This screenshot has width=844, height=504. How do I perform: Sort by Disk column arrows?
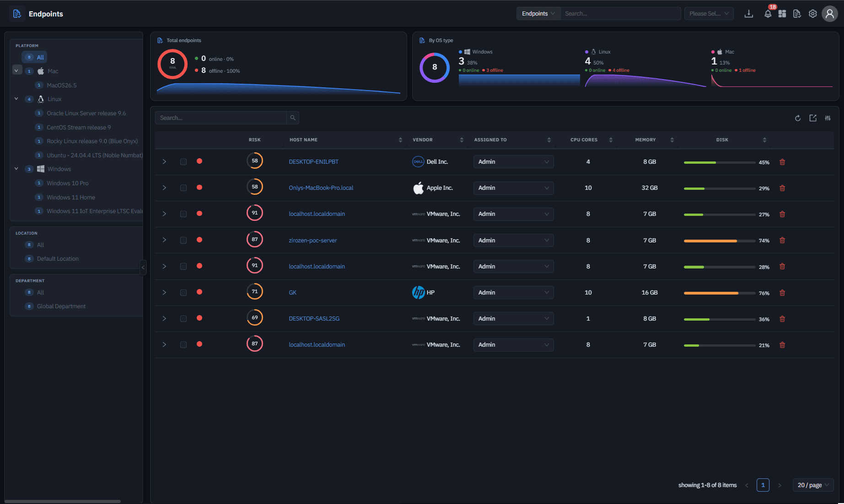click(x=764, y=140)
